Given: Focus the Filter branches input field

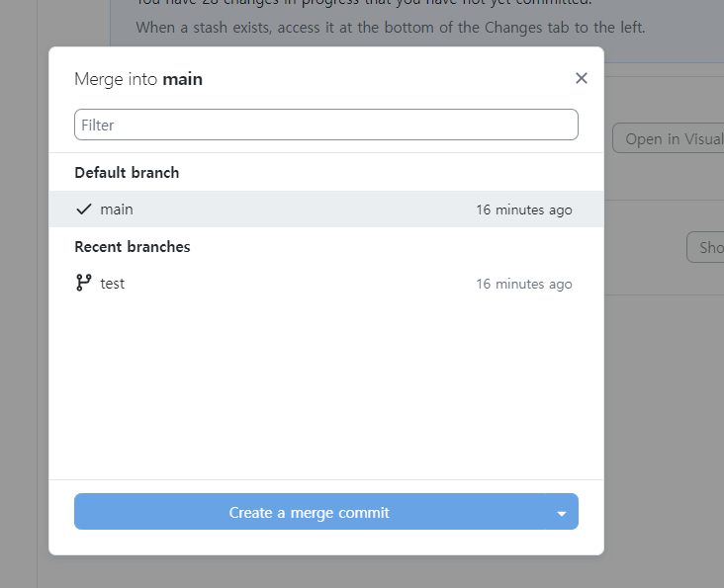Looking at the screenshot, I should tap(326, 125).
